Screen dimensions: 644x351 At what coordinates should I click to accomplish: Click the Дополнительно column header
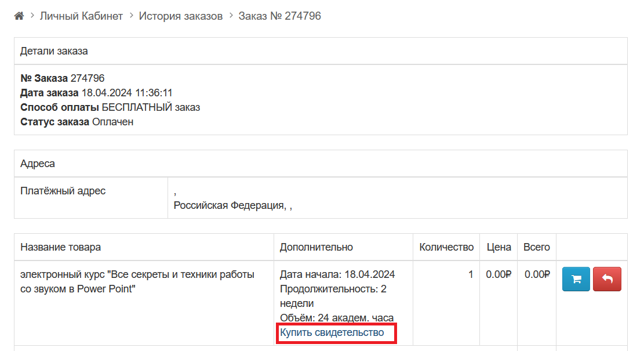pos(316,247)
